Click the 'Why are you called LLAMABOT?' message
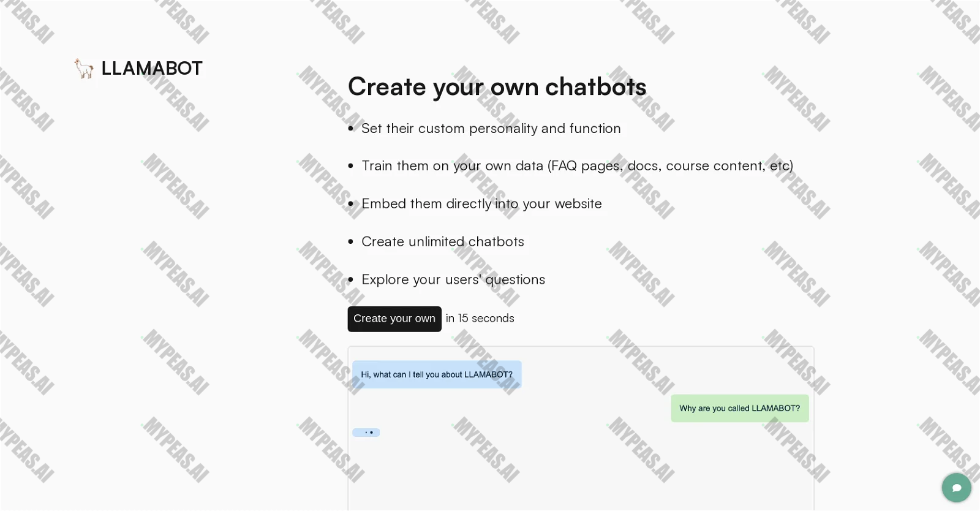This screenshot has width=980, height=511. (740, 408)
